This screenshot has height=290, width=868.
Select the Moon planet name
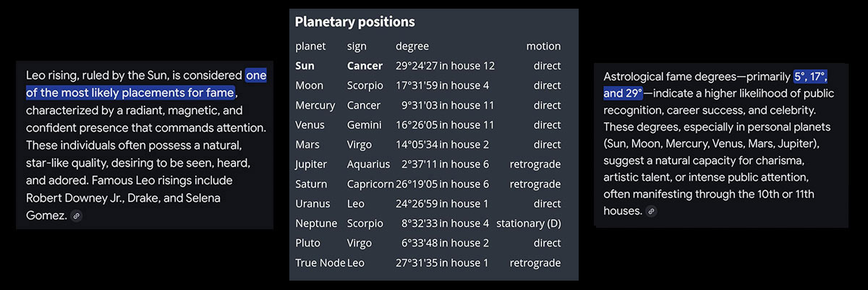point(309,85)
